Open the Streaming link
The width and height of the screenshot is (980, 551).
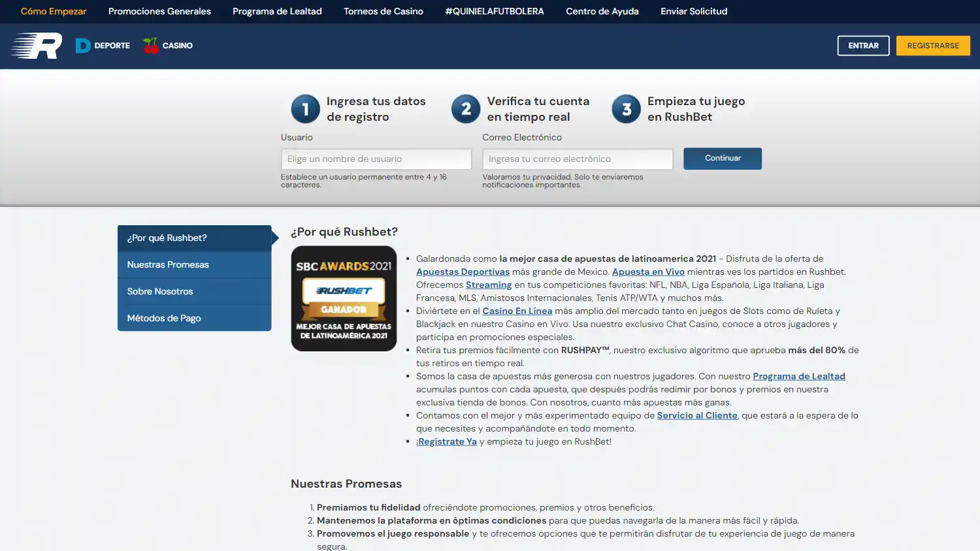coord(489,285)
